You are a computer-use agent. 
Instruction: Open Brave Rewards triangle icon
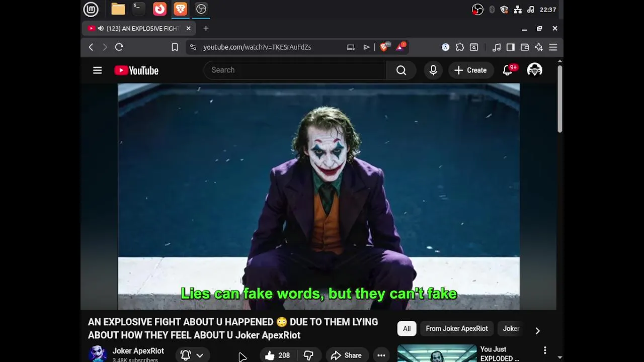[x=400, y=47]
